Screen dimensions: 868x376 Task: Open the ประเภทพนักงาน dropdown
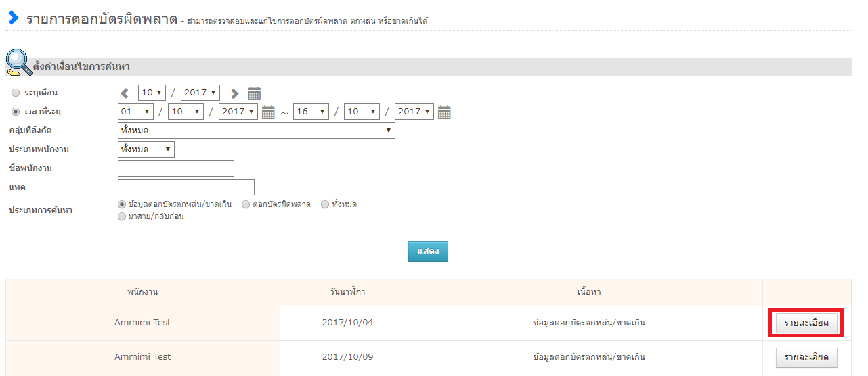coord(146,149)
